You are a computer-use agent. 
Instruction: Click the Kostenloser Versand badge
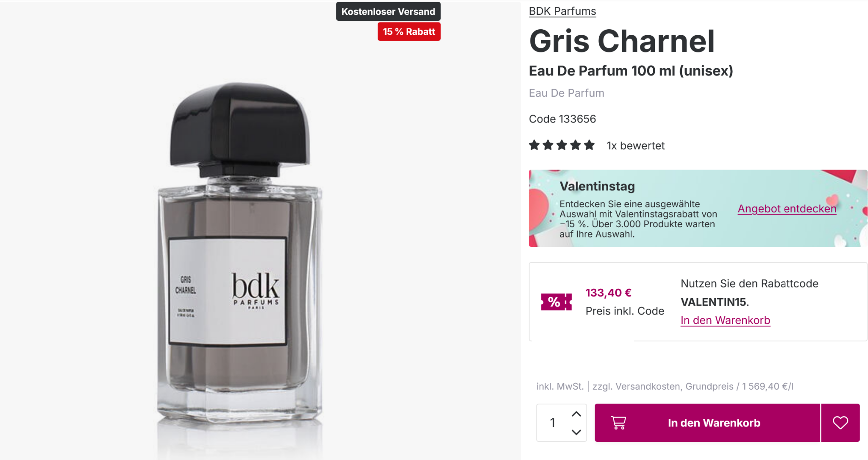click(x=388, y=11)
